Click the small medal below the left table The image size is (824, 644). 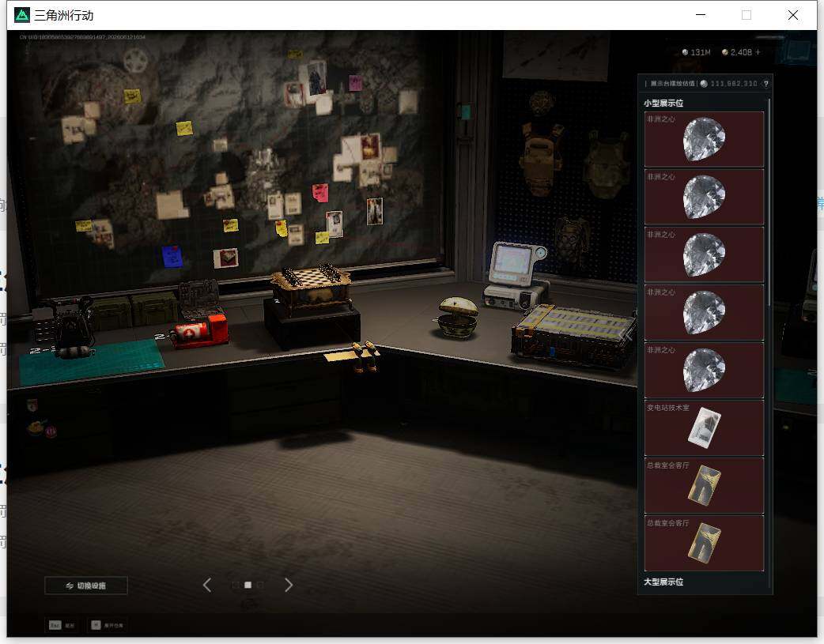click(x=32, y=405)
